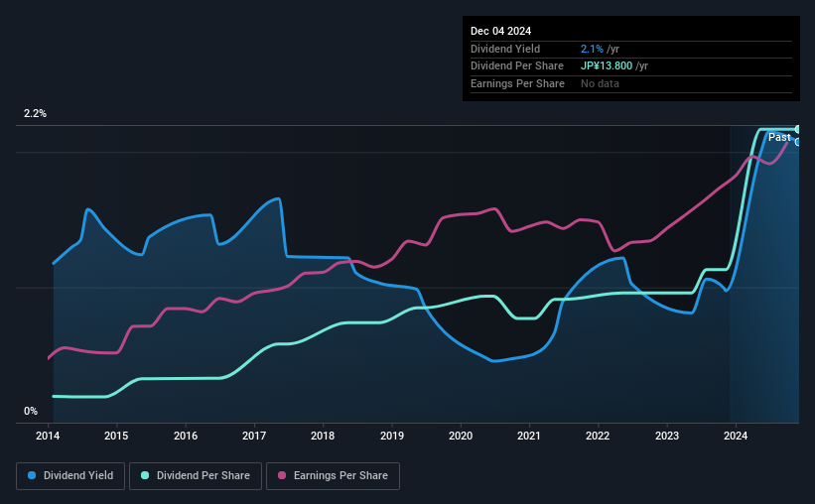Click the 0% y-axis label
815x504 pixels.
[x=31, y=412]
